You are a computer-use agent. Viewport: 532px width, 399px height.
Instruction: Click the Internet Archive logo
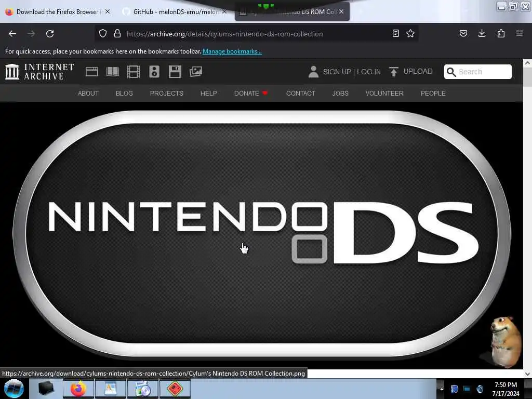pos(39,72)
